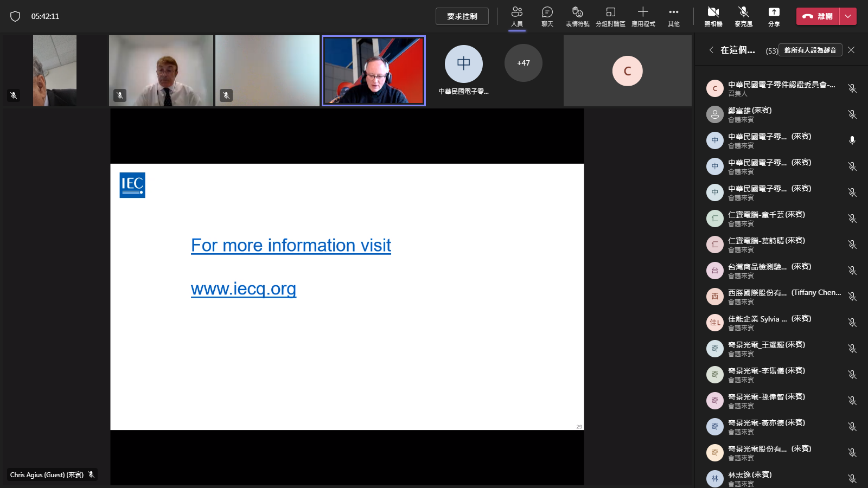Open breakout rooms (分組討論區)
Image resolution: width=868 pixels, height=488 pixels.
tap(610, 16)
